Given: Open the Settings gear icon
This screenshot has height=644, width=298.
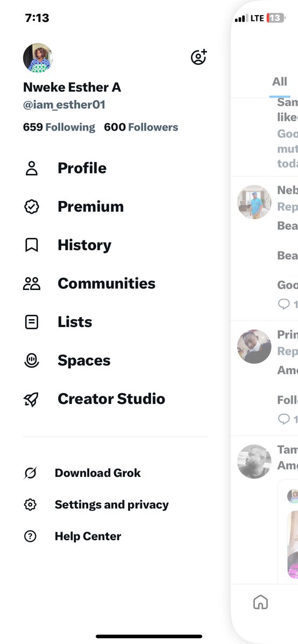Looking at the screenshot, I should click(x=30, y=505).
